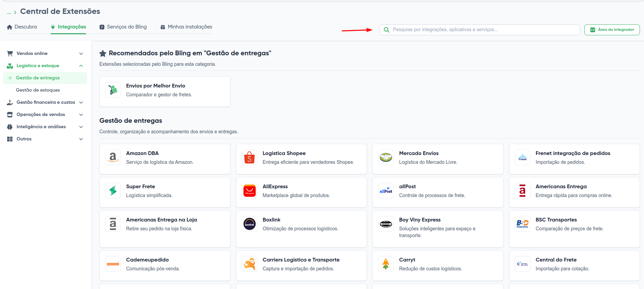Screen dimensions: 644x289
Task: Click the Outros sidebar label
Action: point(24,139)
